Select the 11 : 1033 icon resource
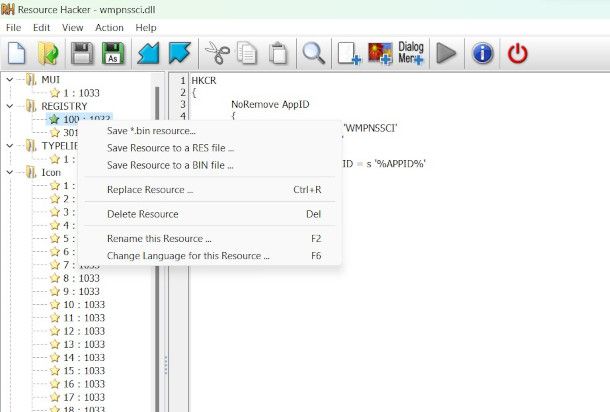Screen dimensions: 610x412 point(84,318)
